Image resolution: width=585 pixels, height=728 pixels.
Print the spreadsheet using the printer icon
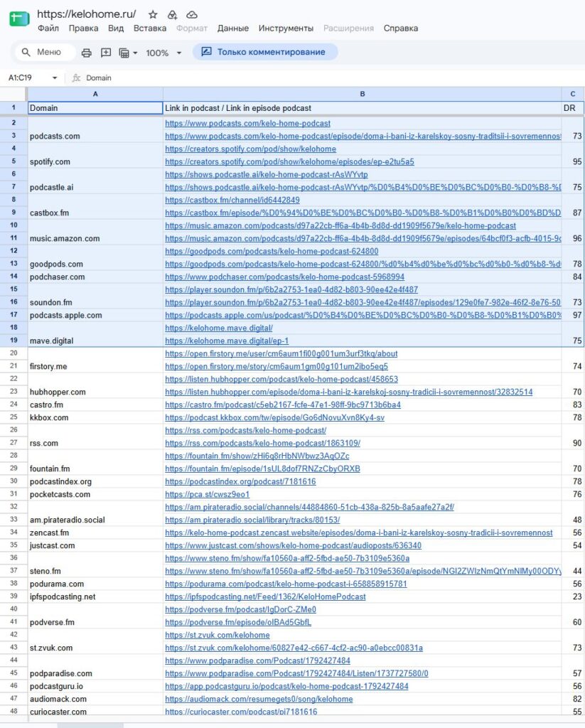point(86,53)
